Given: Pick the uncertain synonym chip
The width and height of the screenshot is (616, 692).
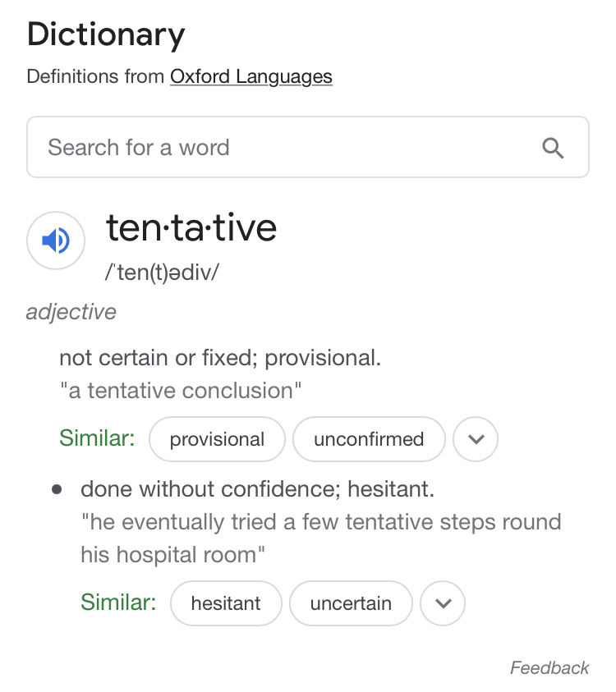Looking at the screenshot, I should coord(351,603).
